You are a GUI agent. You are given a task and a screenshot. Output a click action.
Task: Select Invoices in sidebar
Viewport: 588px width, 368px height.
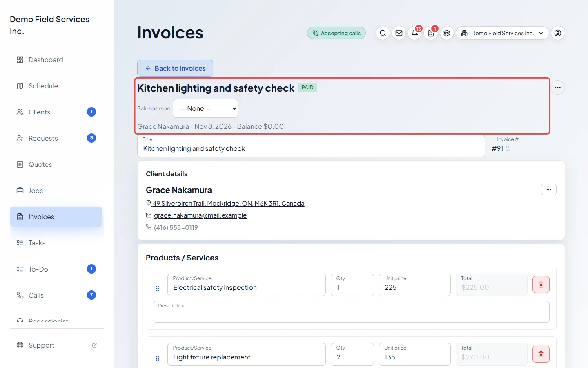pyautogui.click(x=56, y=217)
